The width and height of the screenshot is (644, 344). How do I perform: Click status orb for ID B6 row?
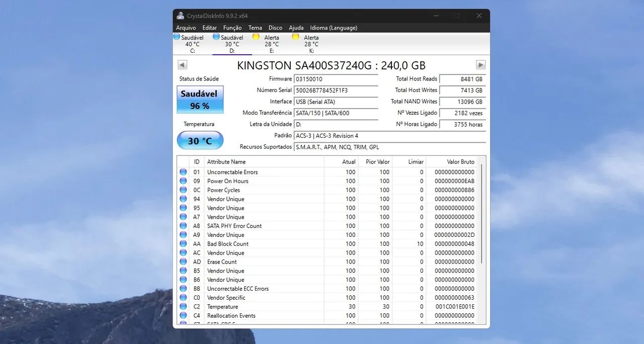point(183,280)
